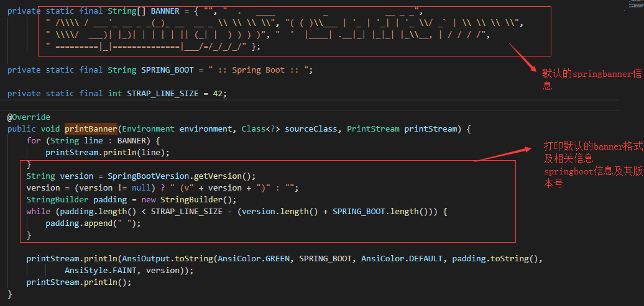Click the Environment parameter type

pos(148,129)
